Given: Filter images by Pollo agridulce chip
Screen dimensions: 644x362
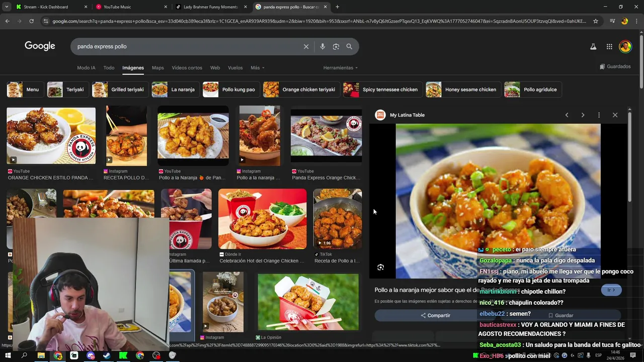Looking at the screenshot, I should tap(533, 89).
